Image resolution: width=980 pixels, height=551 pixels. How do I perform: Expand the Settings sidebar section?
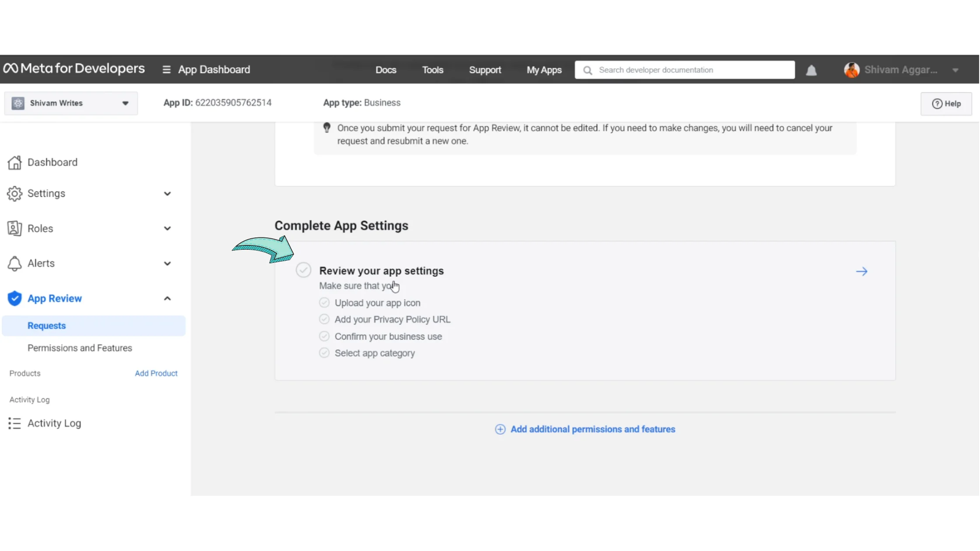pyautogui.click(x=167, y=194)
